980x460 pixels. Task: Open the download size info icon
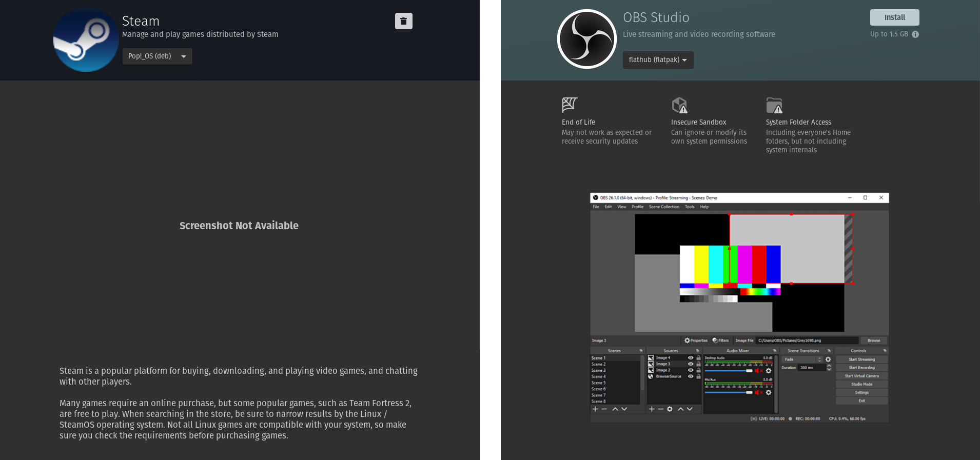(915, 34)
